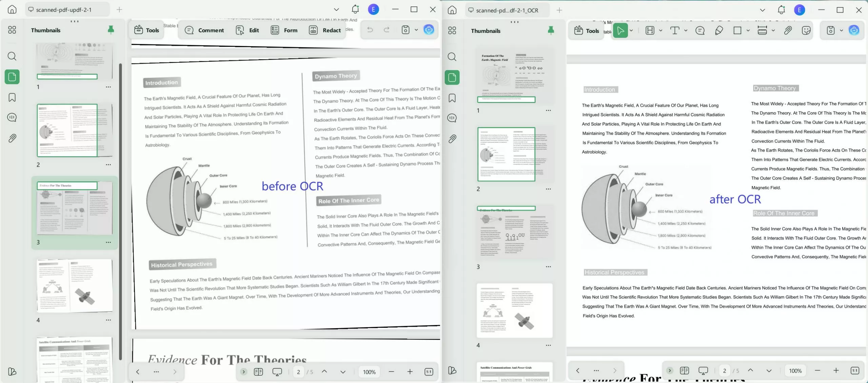Select the Bookmarks sidebar icon

[12, 97]
